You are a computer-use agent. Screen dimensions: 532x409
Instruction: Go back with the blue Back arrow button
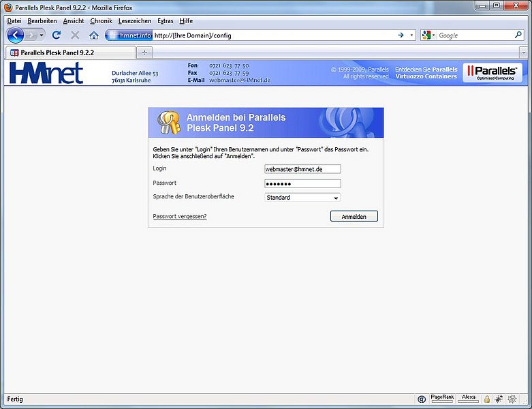coord(15,35)
